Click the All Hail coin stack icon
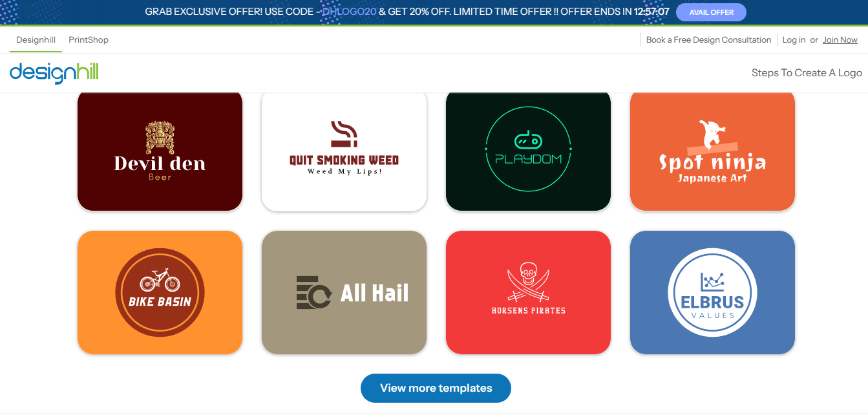868x415 pixels. point(313,292)
